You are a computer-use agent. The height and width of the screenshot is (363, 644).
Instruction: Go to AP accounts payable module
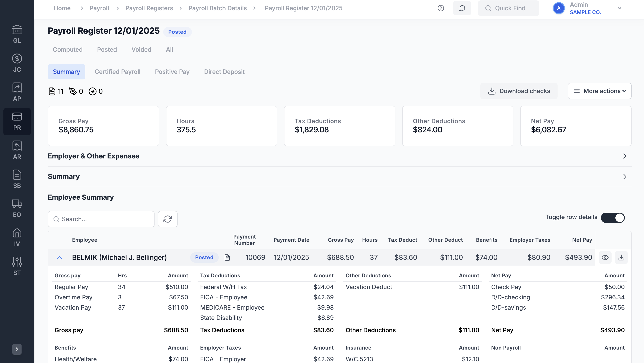17,92
